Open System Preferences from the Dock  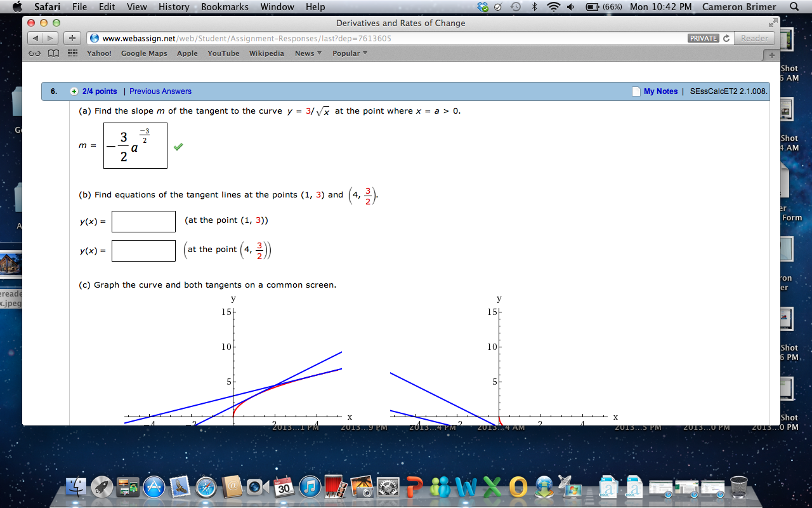coord(388,488)
